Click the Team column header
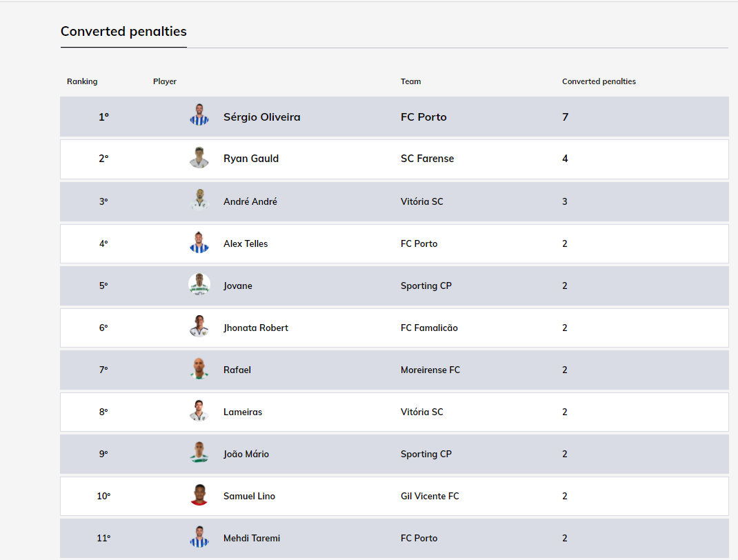 click(410, 81)
